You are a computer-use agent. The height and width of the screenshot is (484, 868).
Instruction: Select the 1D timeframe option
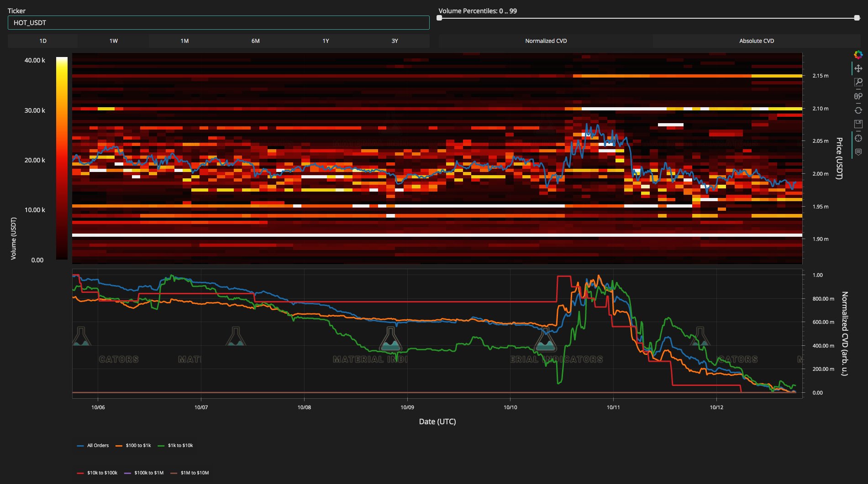42,41
